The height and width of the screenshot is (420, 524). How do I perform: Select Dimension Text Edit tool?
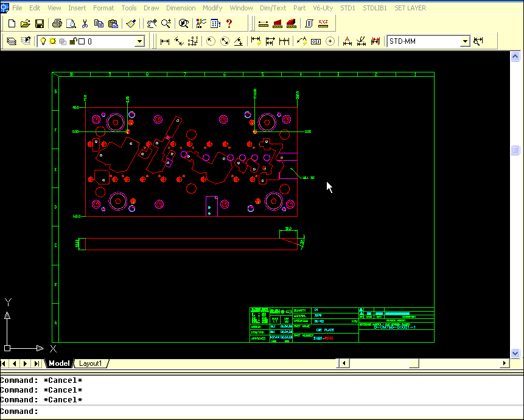tap(362, 41)
